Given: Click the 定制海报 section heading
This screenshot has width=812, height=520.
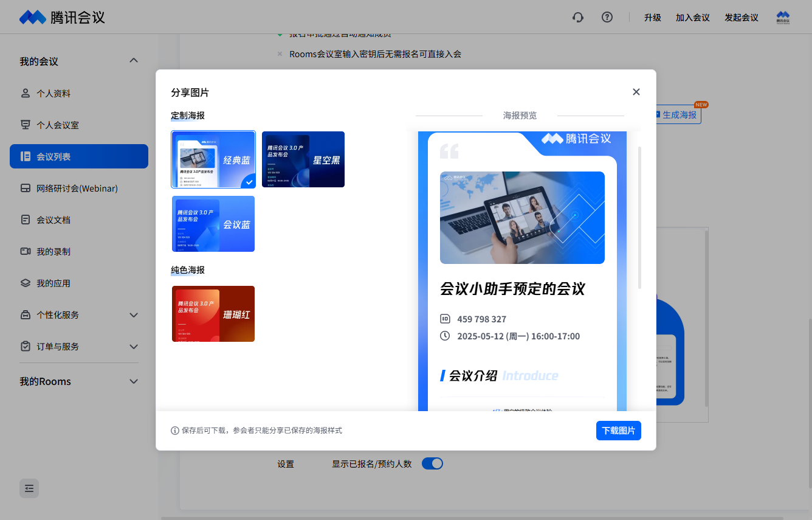Looking at the screenshot, I should point(188,115).
